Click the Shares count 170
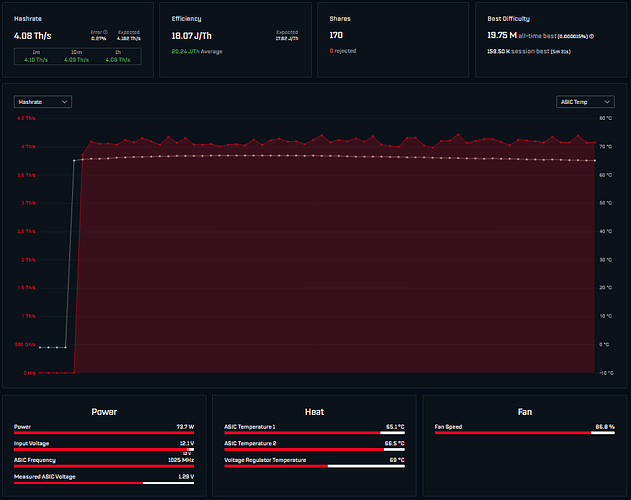The image size is (631, 500). tap(336, 35)
